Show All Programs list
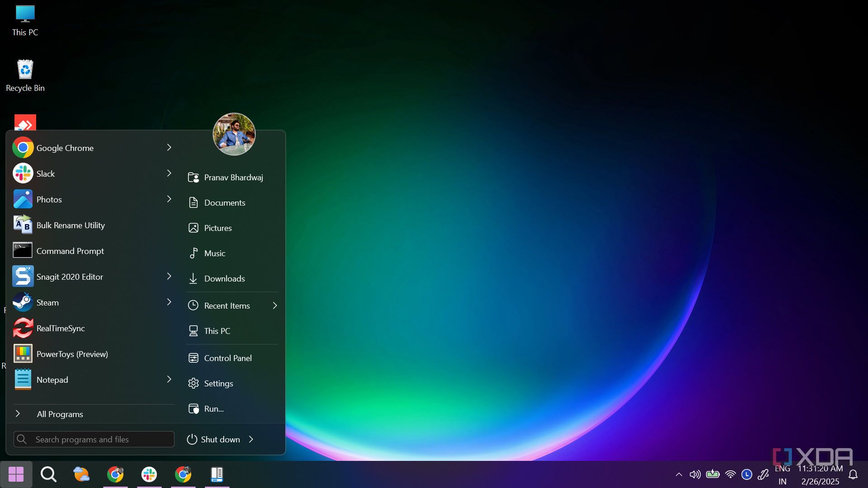This screenshot has height=488, width=868. point(60,414)
